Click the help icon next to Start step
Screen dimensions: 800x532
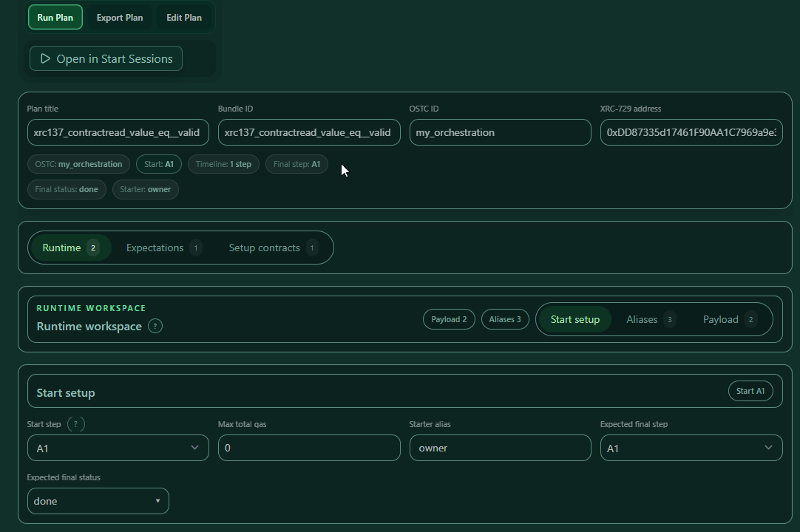click(x=76, y=424)
